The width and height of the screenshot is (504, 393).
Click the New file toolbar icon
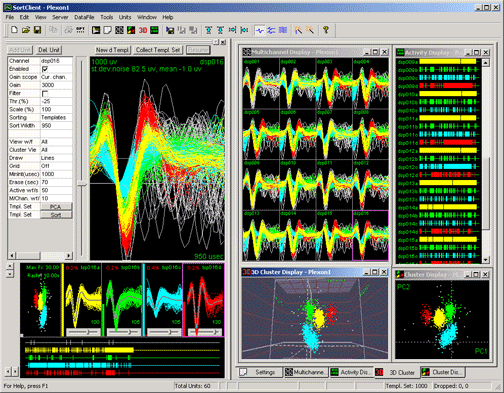[x=14, y=30]
